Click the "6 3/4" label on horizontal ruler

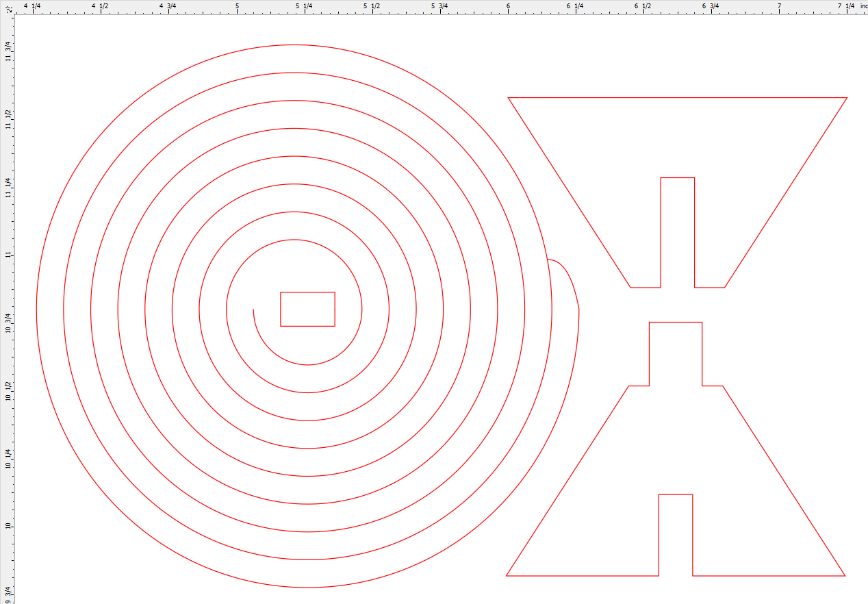tap(711, 5)
